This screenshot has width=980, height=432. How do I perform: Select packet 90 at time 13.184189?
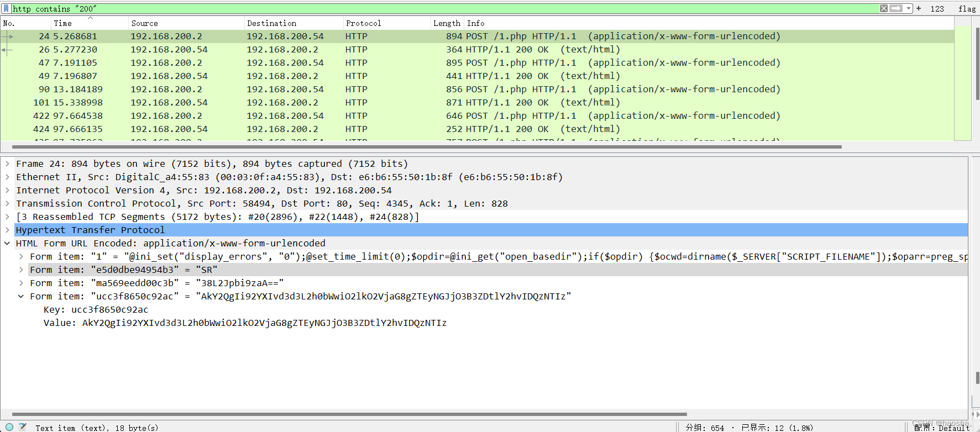pos(478,89)
